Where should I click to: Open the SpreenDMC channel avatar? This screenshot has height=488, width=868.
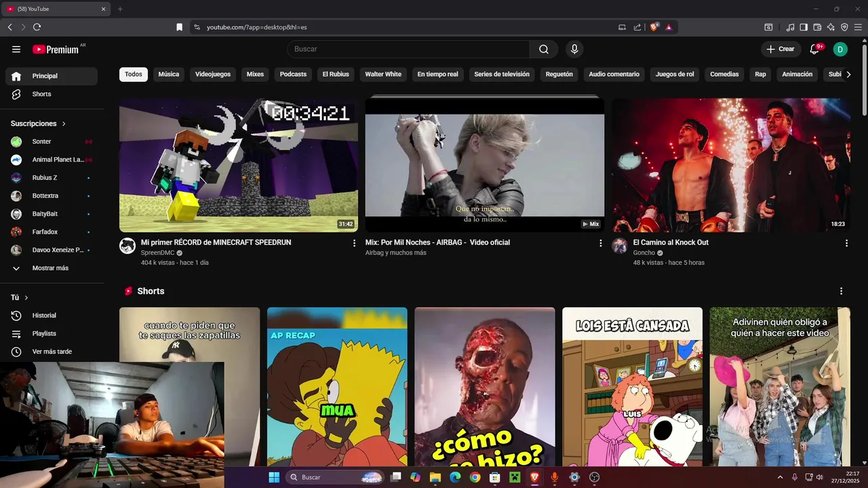click(x=127, y=246)
